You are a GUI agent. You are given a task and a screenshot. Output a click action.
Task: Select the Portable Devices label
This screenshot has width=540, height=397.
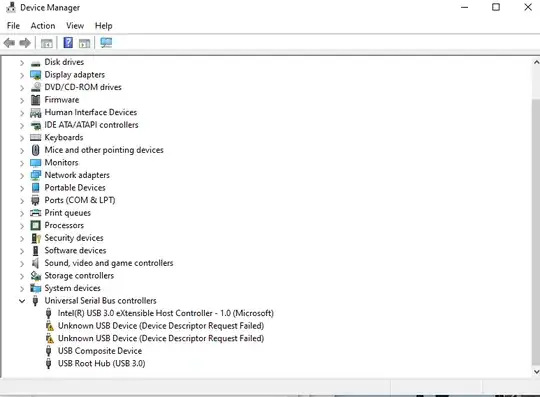[x=75, y=188]
